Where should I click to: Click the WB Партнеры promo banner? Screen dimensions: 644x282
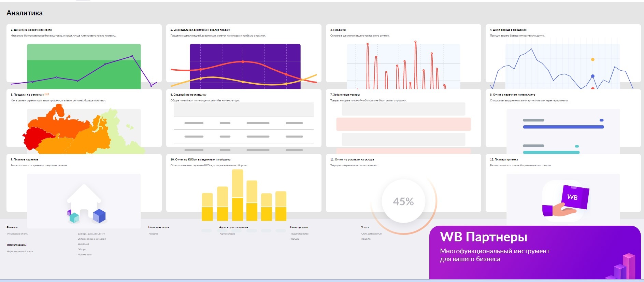(x=535, y=253)
